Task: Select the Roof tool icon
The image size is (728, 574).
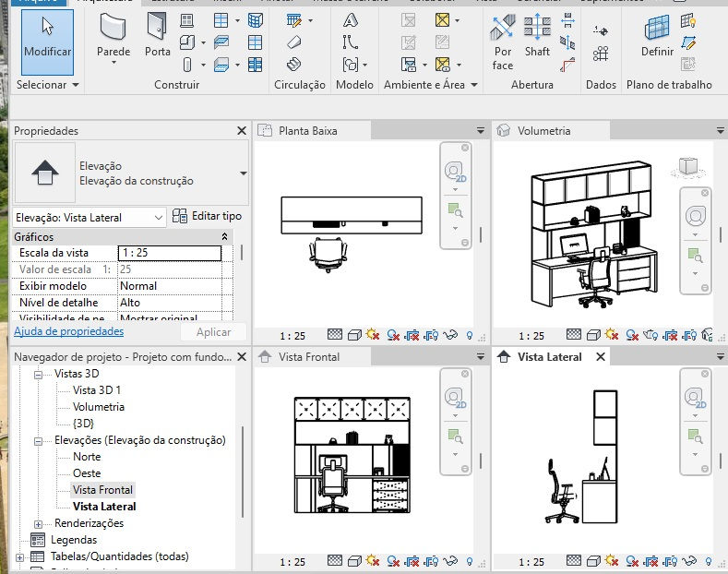Action: (221, 20)
